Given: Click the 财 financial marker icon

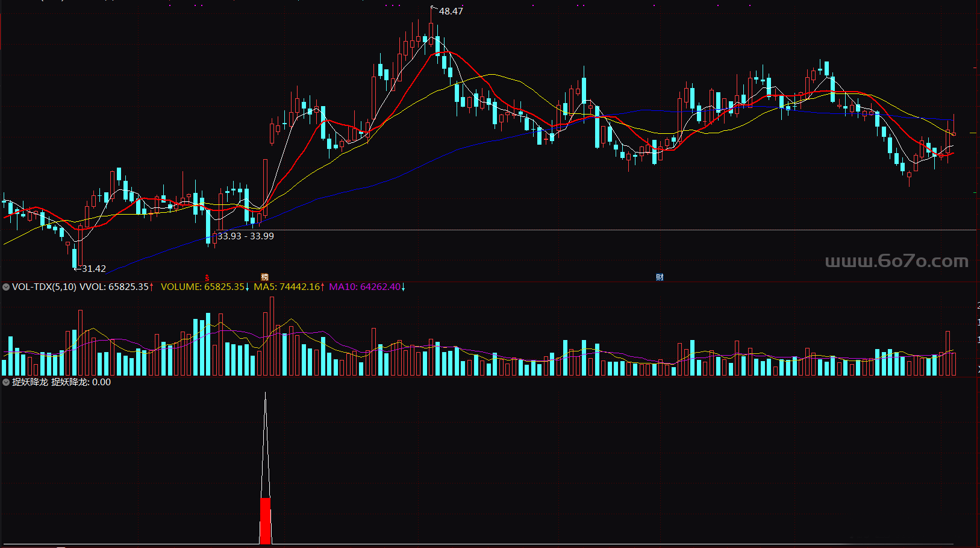Looking at the screenshot, I should 660,277.
